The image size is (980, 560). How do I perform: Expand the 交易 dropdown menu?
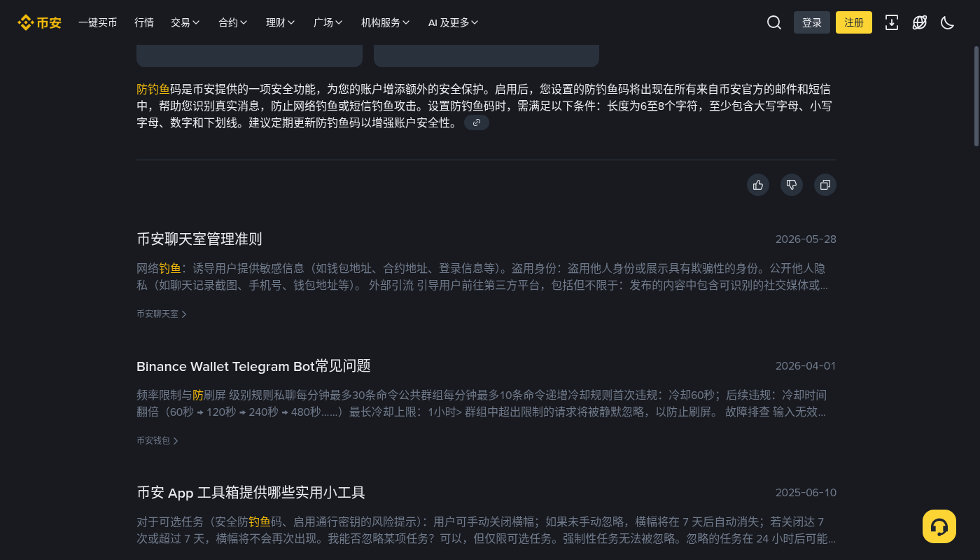pos(185,22)
